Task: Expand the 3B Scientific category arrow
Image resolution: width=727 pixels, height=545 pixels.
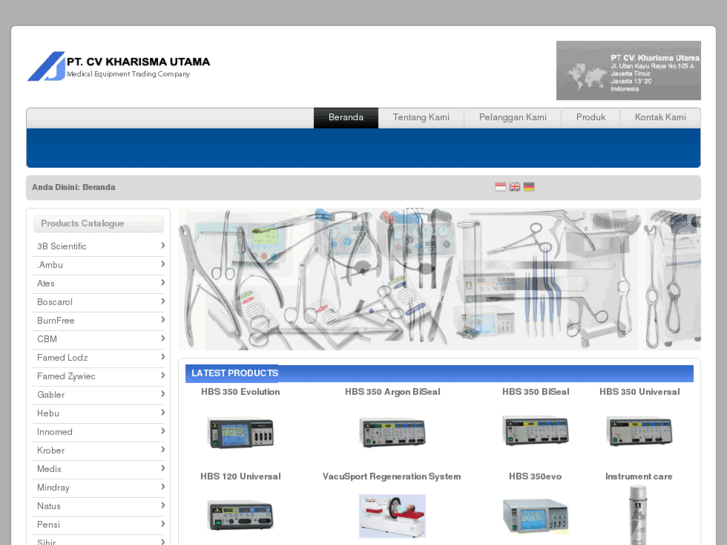Action: coord(163,245)
